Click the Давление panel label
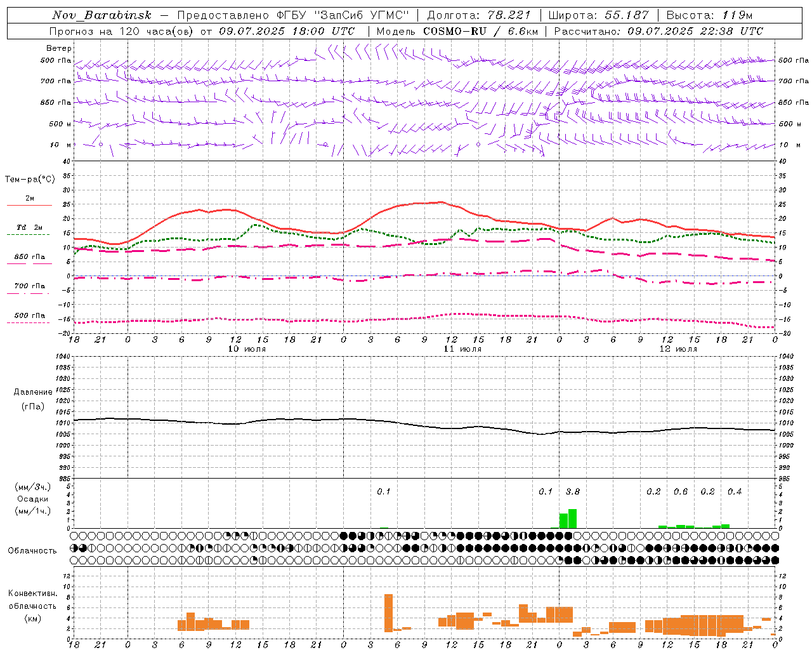Image resolution: width=812 pixels, height=650 pixels. 33,392
